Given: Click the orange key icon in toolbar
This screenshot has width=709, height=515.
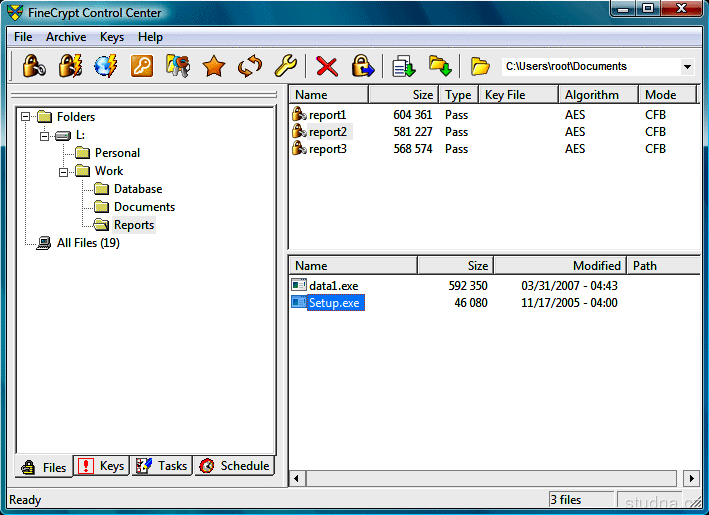Looking at the screenshot, I should click(x=142, y=67).
